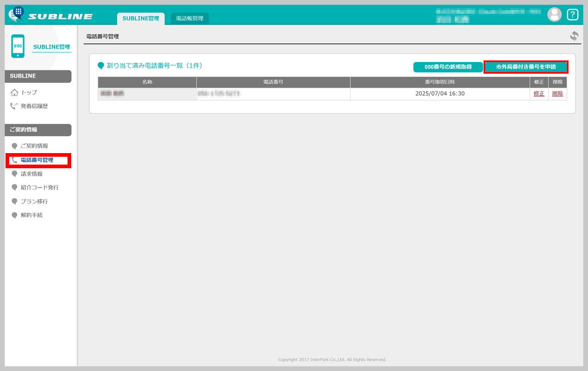The width and height of the screenshot is (588, 371).
Task: Open 紹介コード発行 page
Action: click(40, 188)
